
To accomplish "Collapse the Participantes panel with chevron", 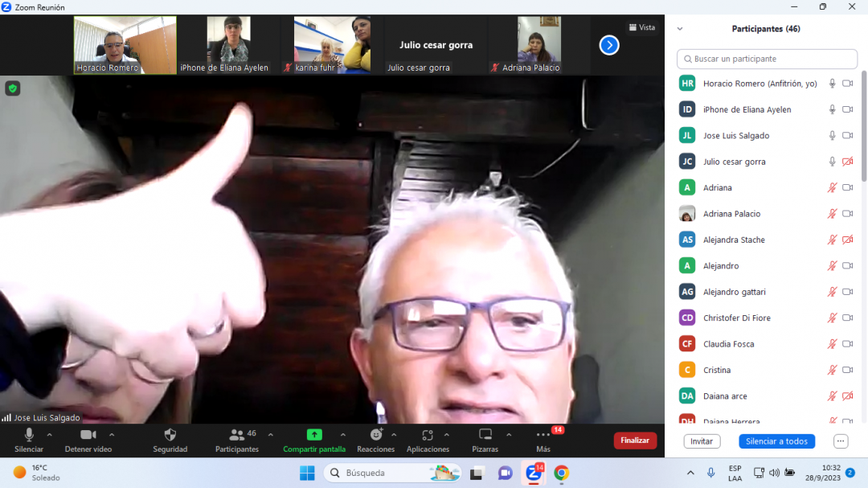I will click(x=680, y=29).
